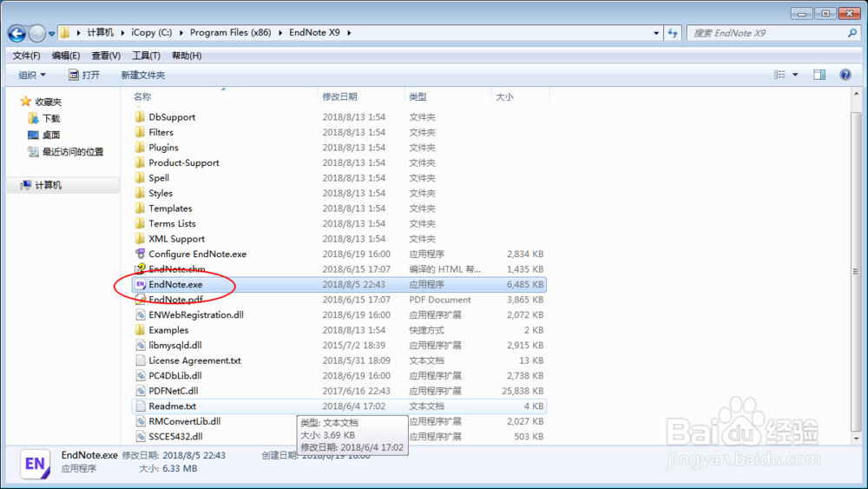Click the 打开 toolbar button
Image resolution: width=868 pixels, height=489 pixels.
tap(84, 75)
